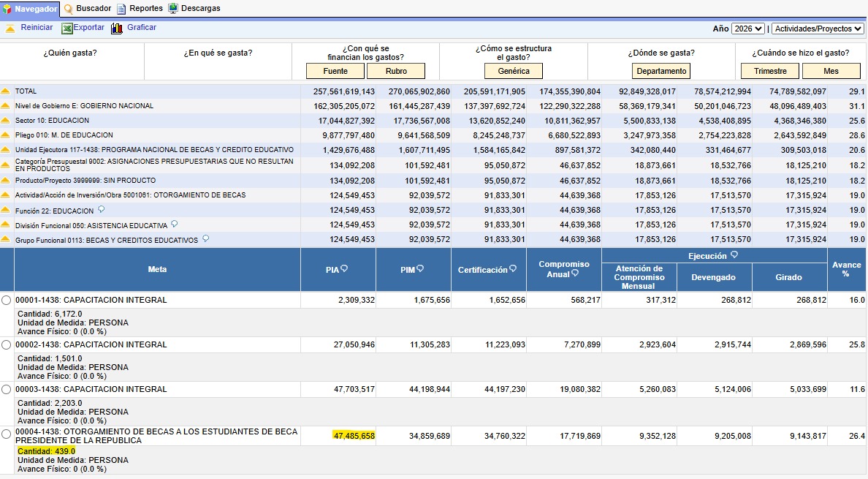Screen dimensions: 868x479
Task: Click the Exportar link
Action: click(88, 27)
